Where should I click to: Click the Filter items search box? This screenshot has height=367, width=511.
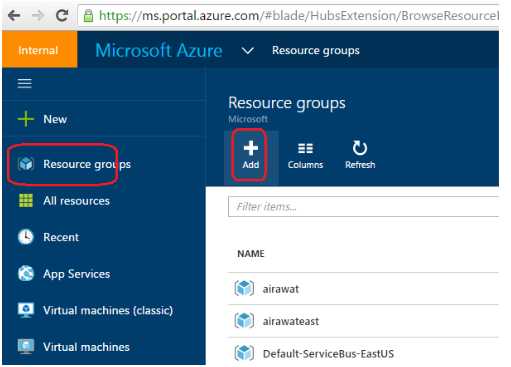(x=364, y=207)
